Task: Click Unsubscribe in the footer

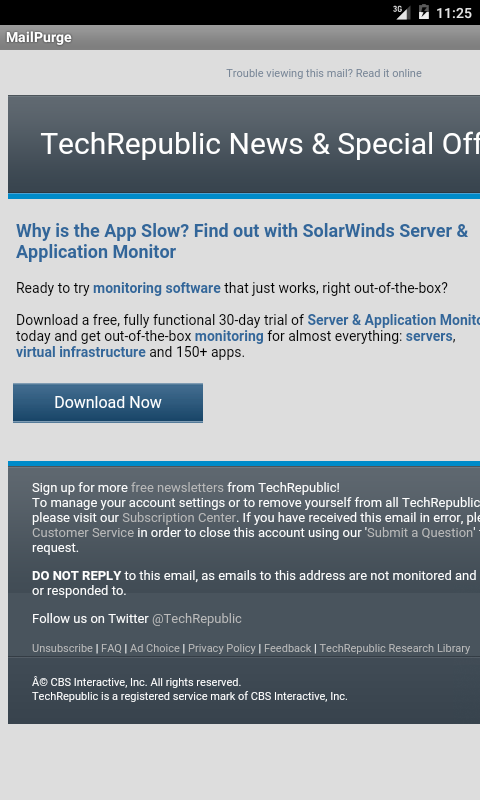Action: tap(62, 648)
